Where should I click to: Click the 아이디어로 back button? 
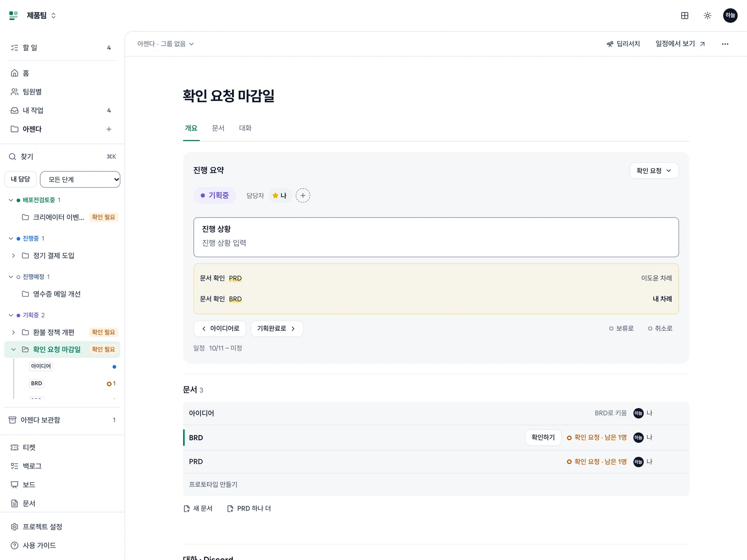(220, 329)
